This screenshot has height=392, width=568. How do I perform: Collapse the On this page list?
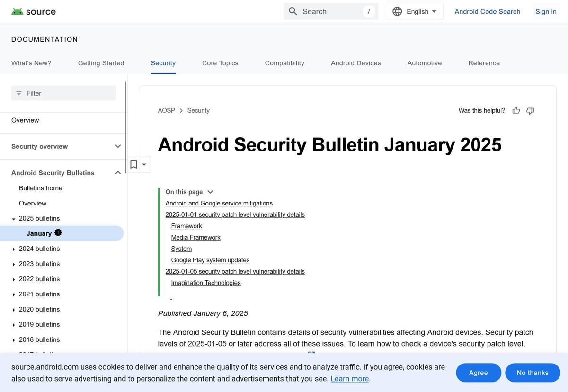[x=210, y=192]
